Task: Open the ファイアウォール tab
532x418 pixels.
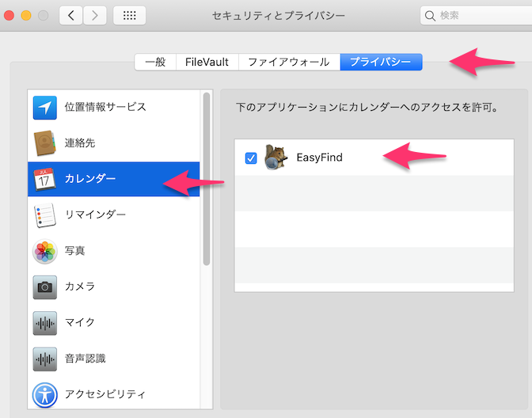Action: (x=289, y=62)
